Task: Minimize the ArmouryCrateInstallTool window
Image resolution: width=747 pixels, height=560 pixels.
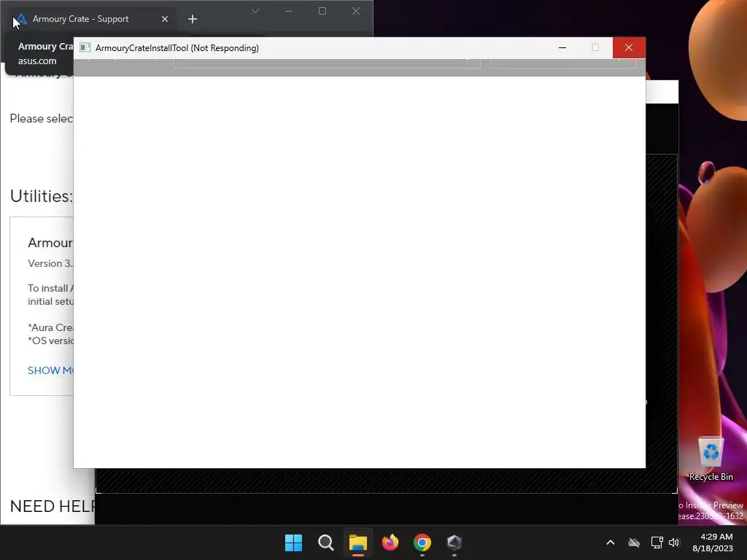Action: (562, 47)
